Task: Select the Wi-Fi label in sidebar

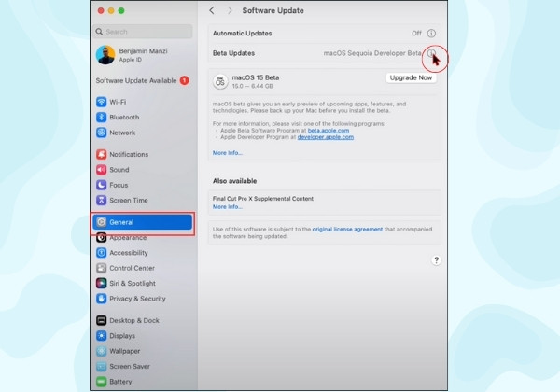Action: point(118,102)
